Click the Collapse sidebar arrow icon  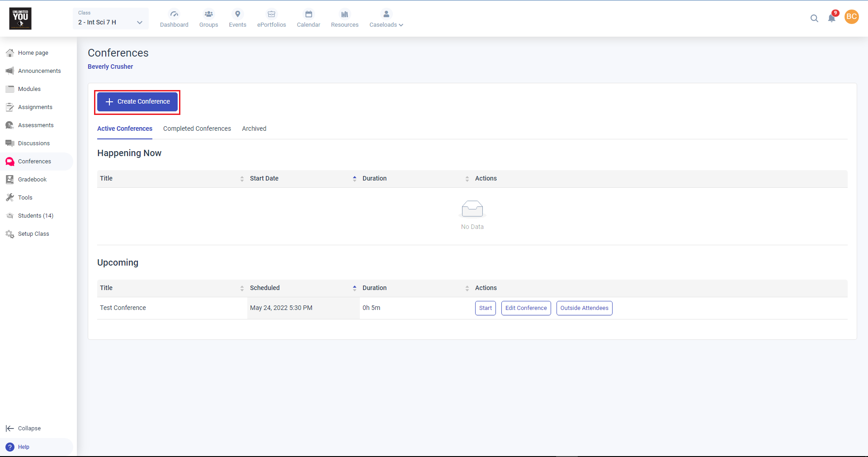tap(10, 428)
